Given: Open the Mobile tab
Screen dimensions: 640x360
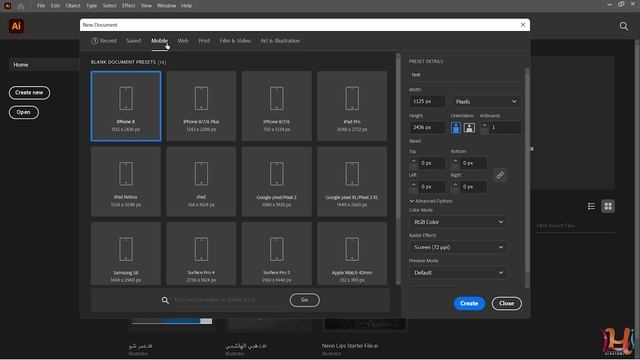Looking at the screenshot, I should tap(160, 41).
